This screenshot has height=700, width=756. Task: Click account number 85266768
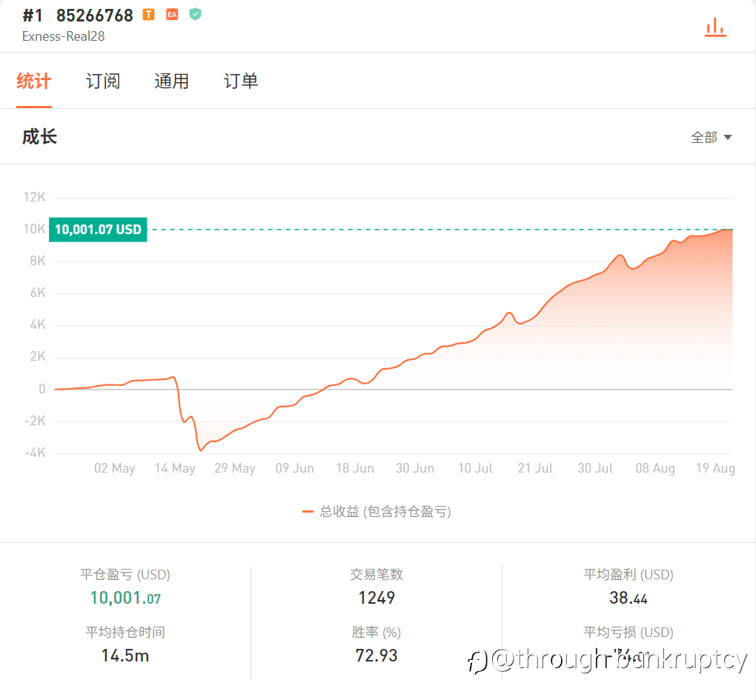tap(95, 16)
